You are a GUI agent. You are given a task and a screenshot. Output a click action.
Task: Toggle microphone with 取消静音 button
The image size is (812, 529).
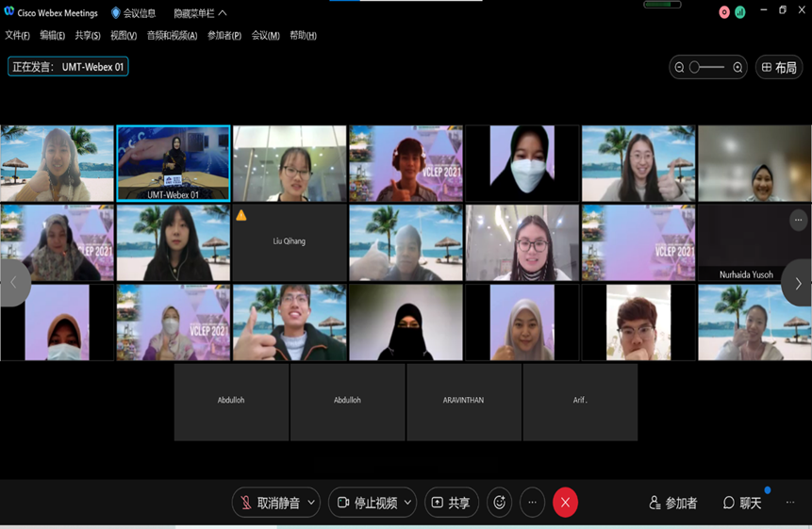269,503
